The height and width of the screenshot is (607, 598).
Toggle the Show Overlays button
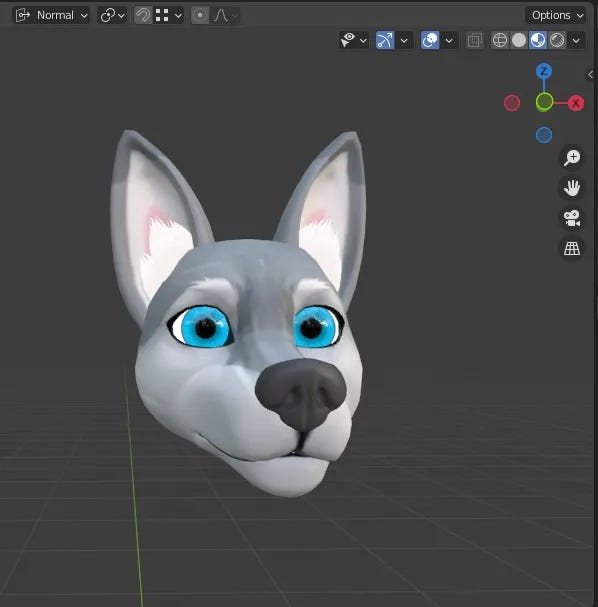point(430,40)
